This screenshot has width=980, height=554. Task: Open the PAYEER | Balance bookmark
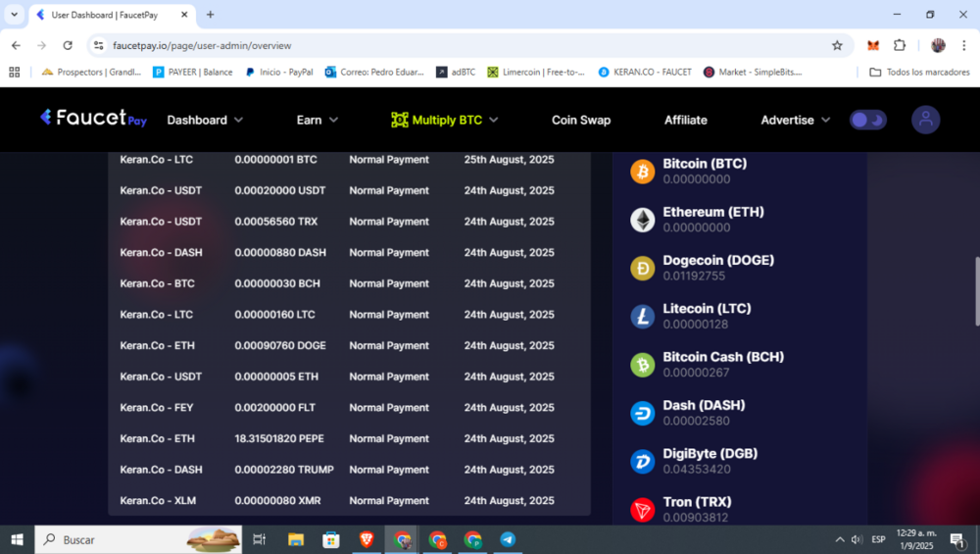(193, 72)
